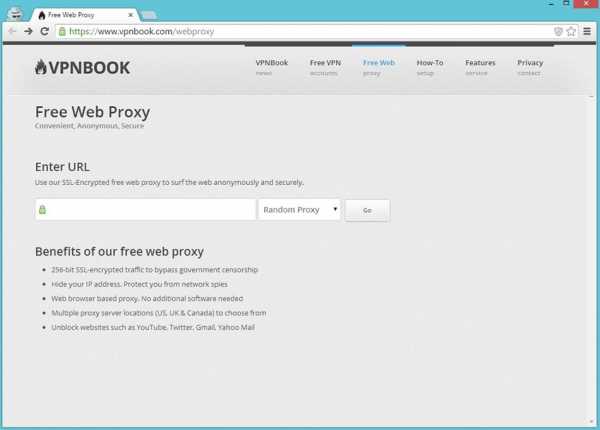Click the browser address bar URL
The image size is (600, 430).
[142, 31]
